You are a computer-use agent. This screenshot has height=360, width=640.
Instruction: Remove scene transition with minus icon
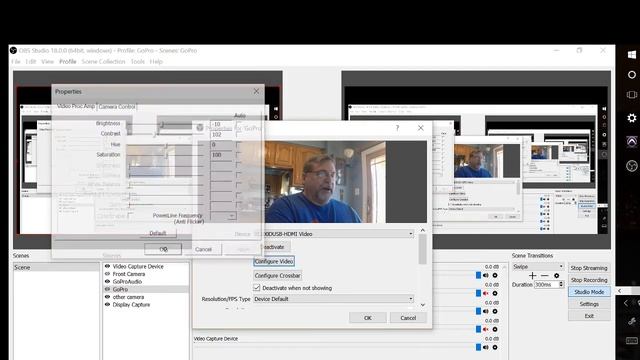544,276
